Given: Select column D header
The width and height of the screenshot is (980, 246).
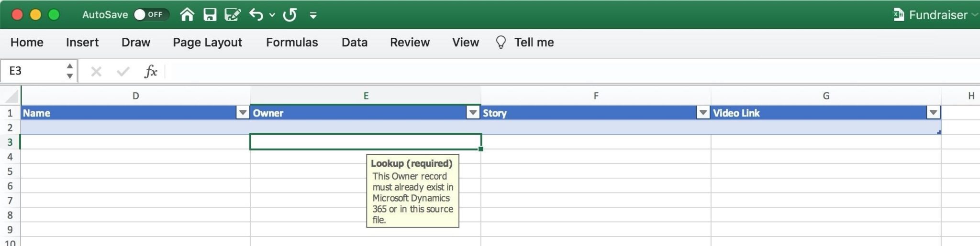Looking at the screenshot, I should [x=135, y=96].
